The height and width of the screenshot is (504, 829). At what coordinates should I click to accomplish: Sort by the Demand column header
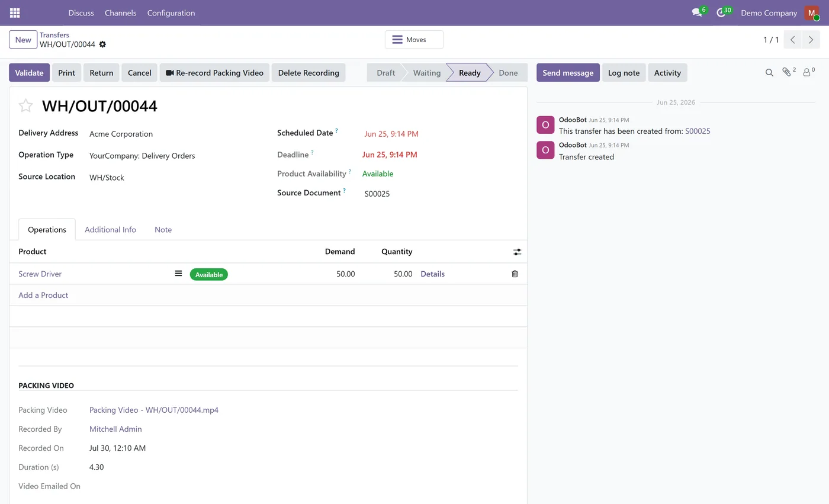tap(340, 252)
